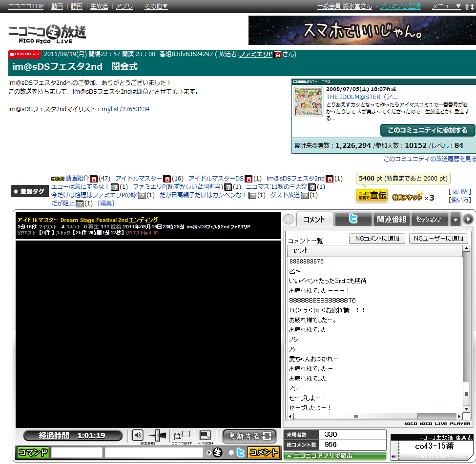Select comment 'セーブしたよー！' row
Screen dimensions: 476x464
pos(375,408)
